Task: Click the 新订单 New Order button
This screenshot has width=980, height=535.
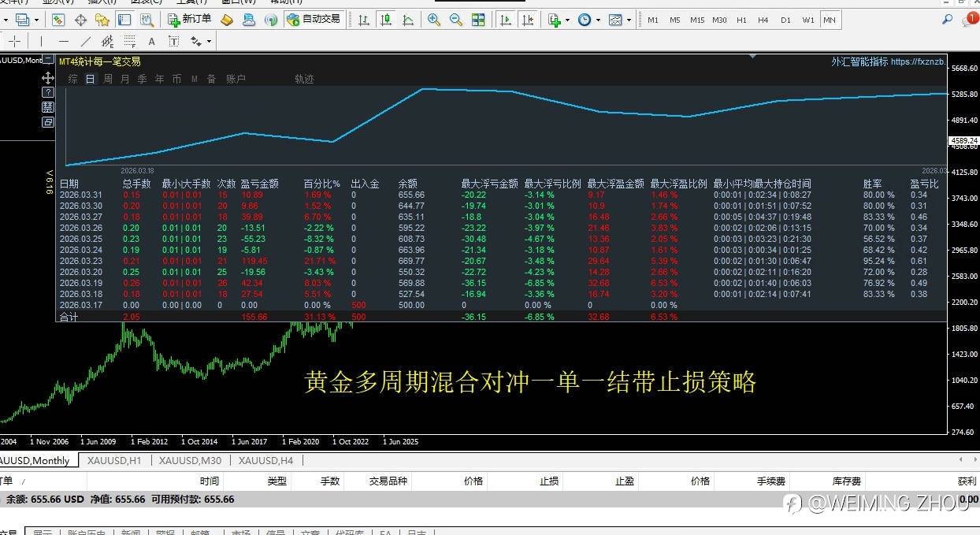Action: point(189,19)
